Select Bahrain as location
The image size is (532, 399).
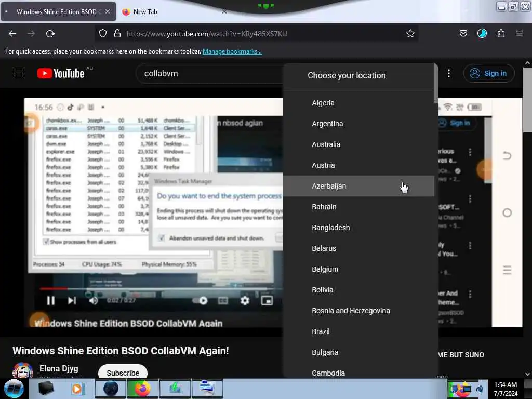pos(358,207)
